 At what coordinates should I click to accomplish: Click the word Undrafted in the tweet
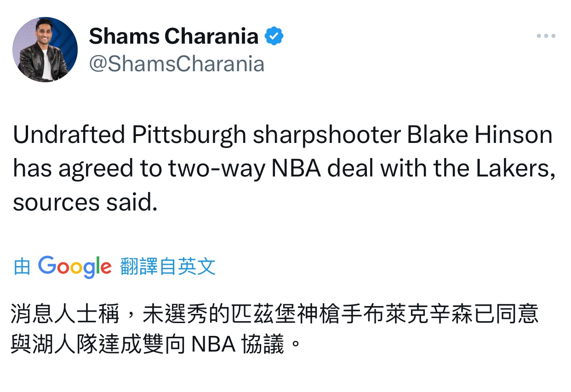pos(69,135)
